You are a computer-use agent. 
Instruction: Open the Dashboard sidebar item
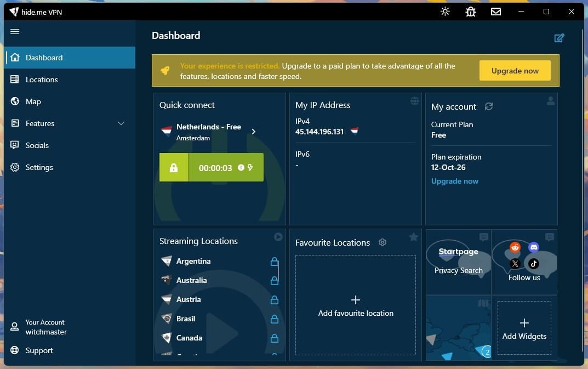[x=70, y=58]
